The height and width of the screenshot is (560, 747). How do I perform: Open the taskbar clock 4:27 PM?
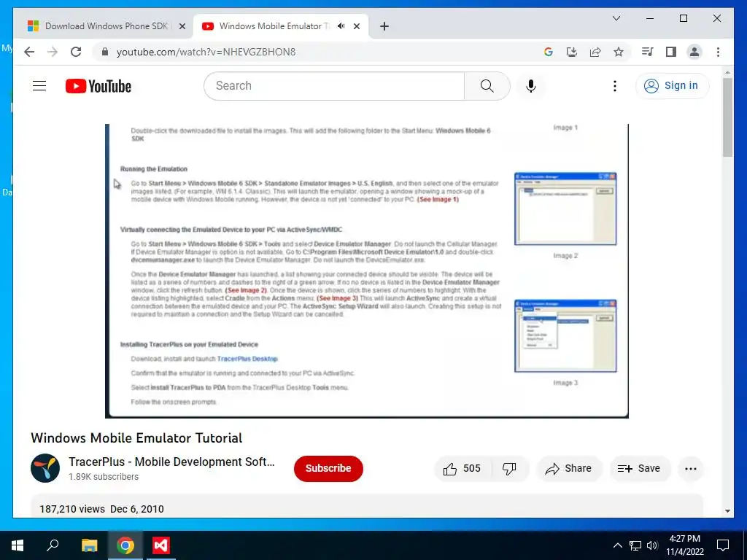(x=684, y=545)
